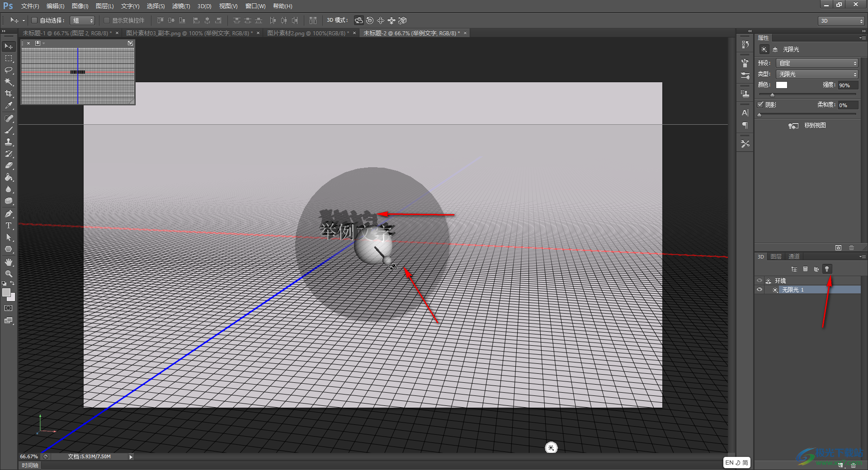
Task: Select the Clone Stamp tool
Action: pos(9,142)
